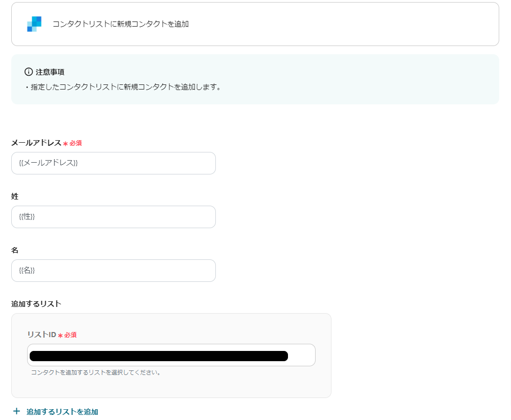Image resolution: width=511 pixels, height=420 pixels.
Task: Select the メールアドレス input field
Action: point(114,163)
